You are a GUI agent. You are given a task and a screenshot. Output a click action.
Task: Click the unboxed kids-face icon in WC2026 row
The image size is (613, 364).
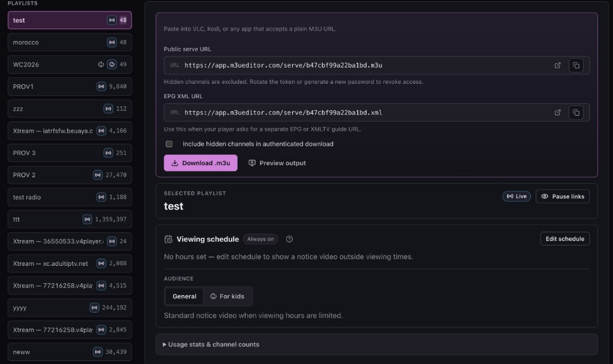[x=101, y=65]
